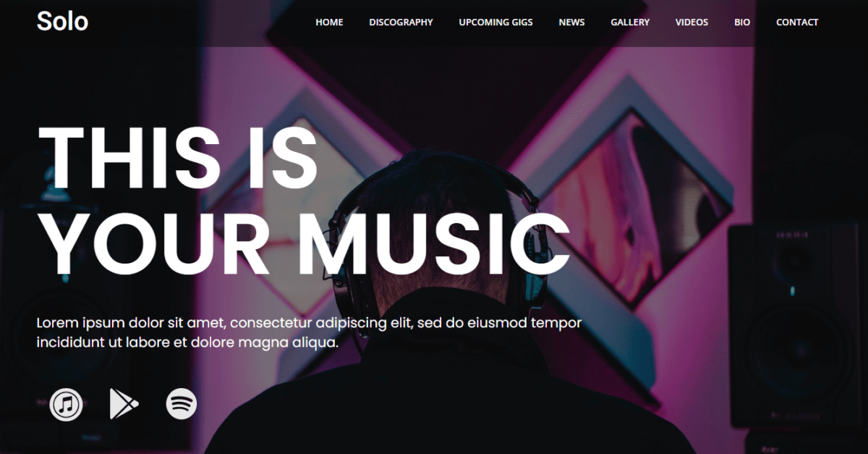868x454 pixels.
Task: Click the Lorem ipsum description paragraph
Action: 309,332
